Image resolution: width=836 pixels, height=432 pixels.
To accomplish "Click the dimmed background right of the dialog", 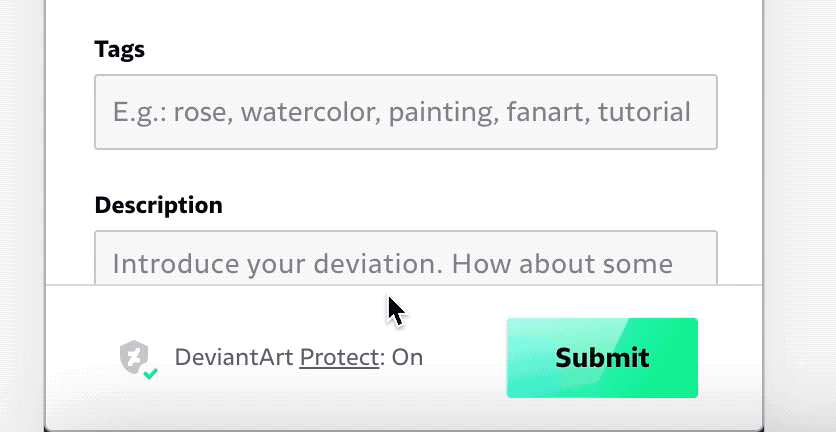I will coord(800,213).
